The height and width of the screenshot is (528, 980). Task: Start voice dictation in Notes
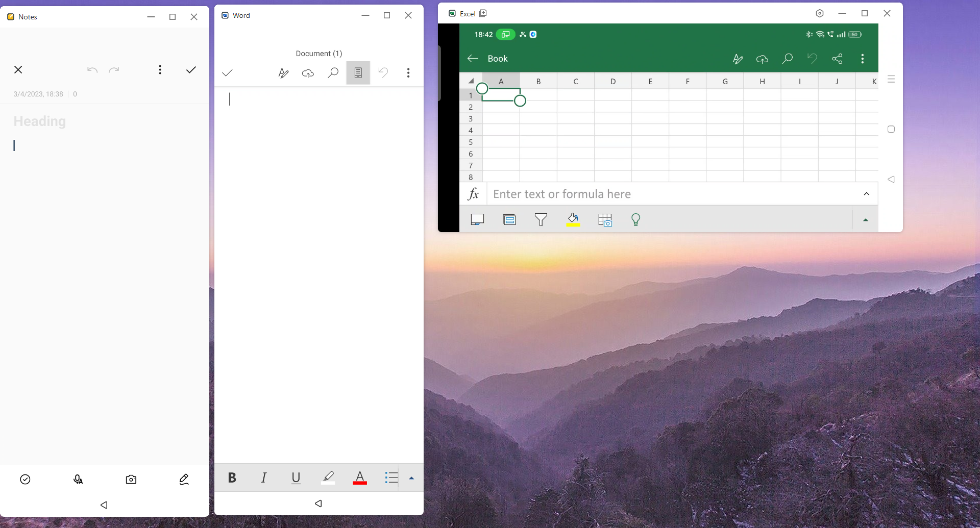tap(78, 479)
